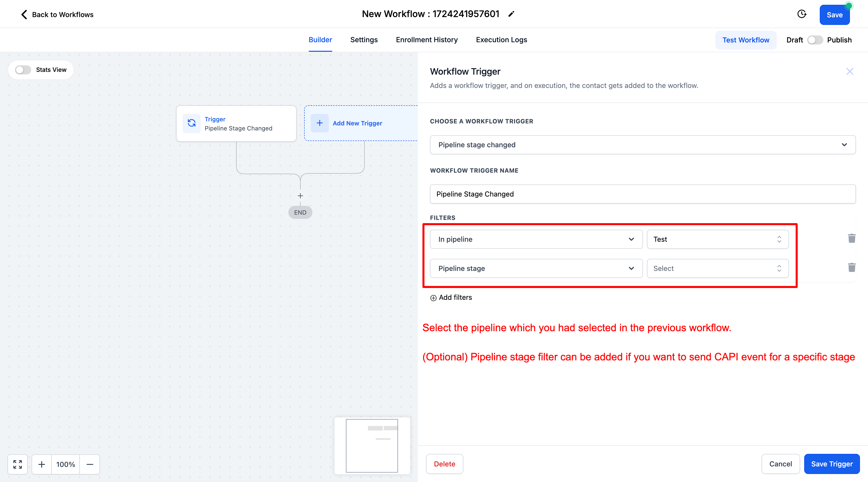Click the fit-to-screen expand icon
Screen dimensions: 868x482
point(18,464)
